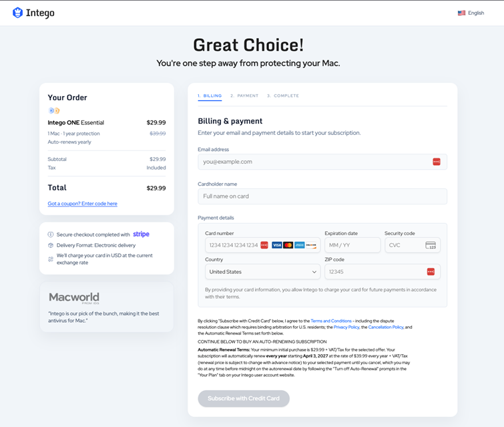Open the Country dropdown
This screenshot has height=427, width=504.
263,272
